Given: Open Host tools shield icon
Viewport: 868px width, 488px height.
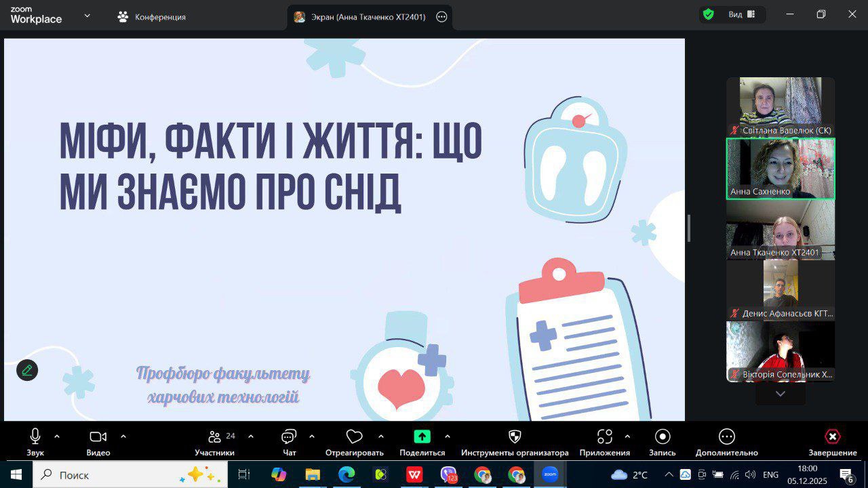Looking at the screenshot, I should pyautogui.click(x=515, y=436).
